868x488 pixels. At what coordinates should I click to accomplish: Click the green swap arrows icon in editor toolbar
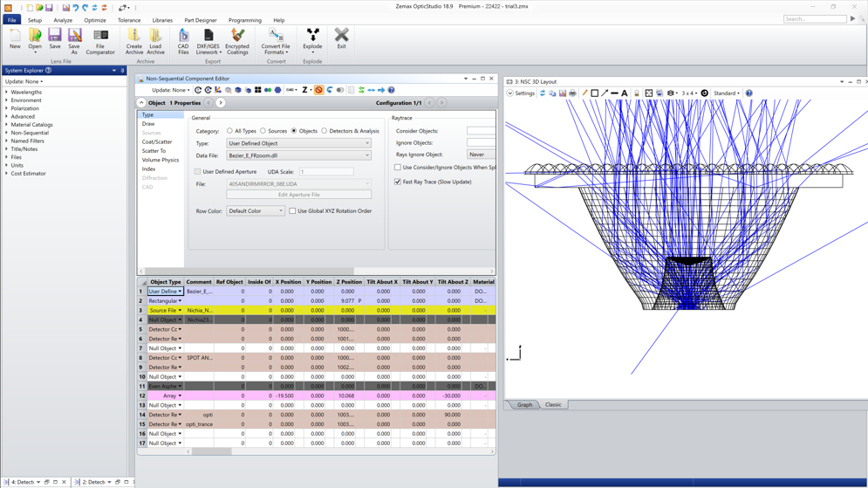coord(361,90)
